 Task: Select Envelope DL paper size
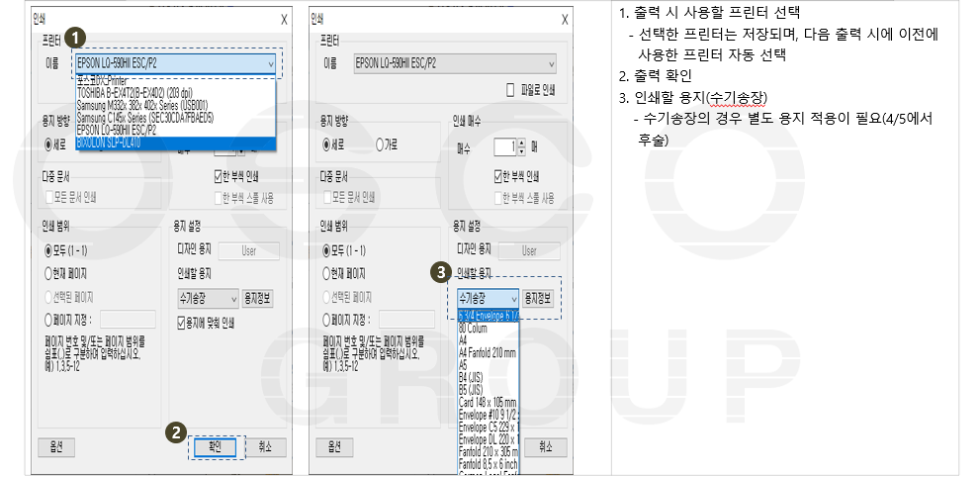[489, 439]
